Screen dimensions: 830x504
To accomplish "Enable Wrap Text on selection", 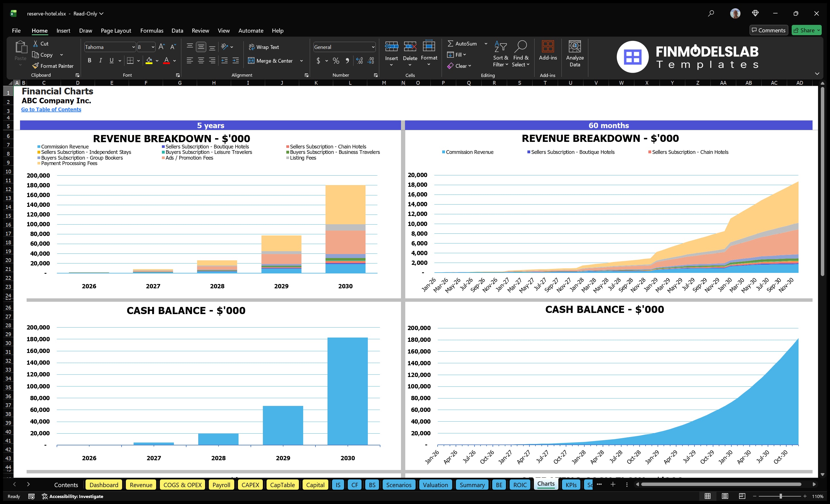I will tap(264, 47).
